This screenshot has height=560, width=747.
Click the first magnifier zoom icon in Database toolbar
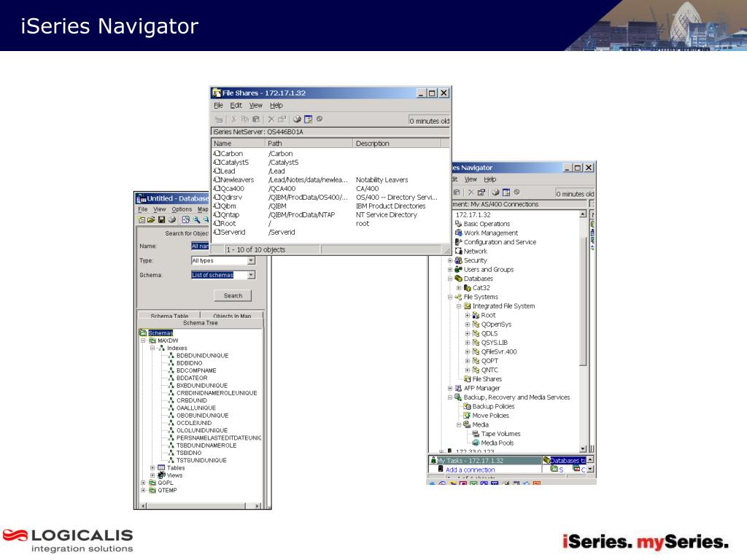(x=196, y=219)
